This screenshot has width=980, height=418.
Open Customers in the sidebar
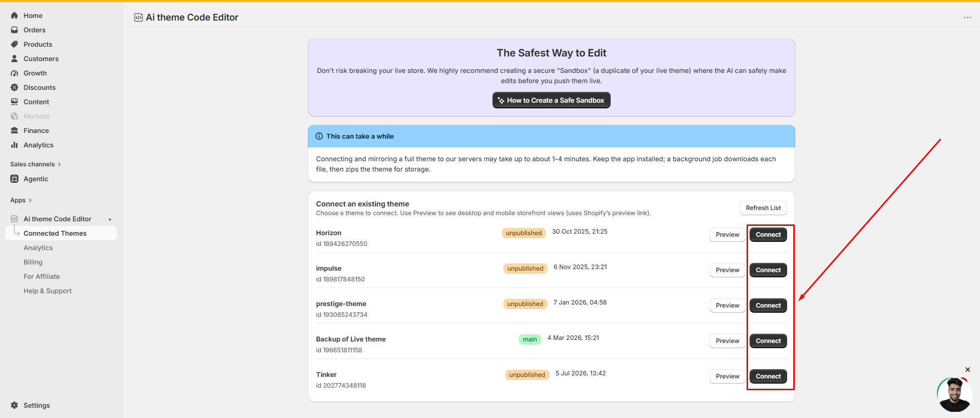[x=41, y=59]
